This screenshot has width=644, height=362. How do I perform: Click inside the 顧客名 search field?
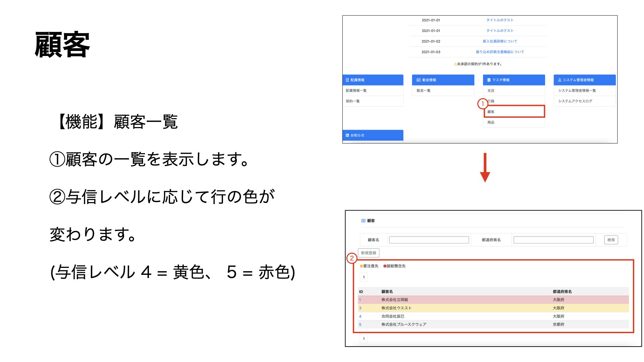428,240
